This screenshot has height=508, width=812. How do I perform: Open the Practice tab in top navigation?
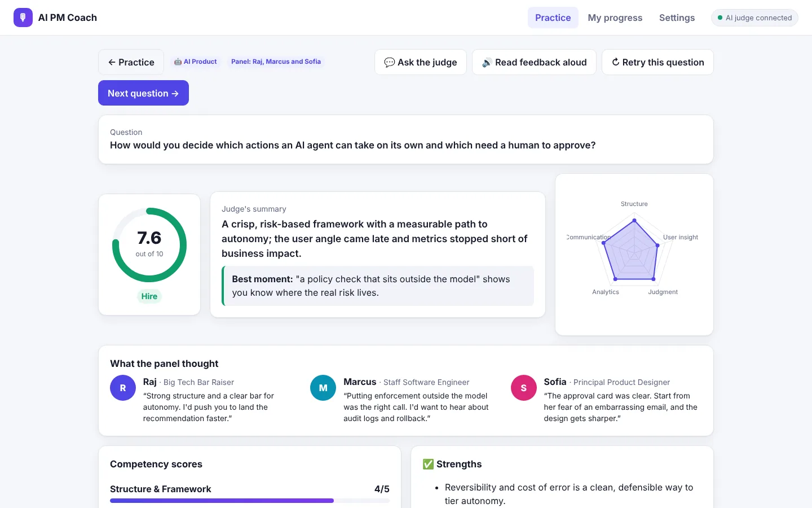pos(553,17)
